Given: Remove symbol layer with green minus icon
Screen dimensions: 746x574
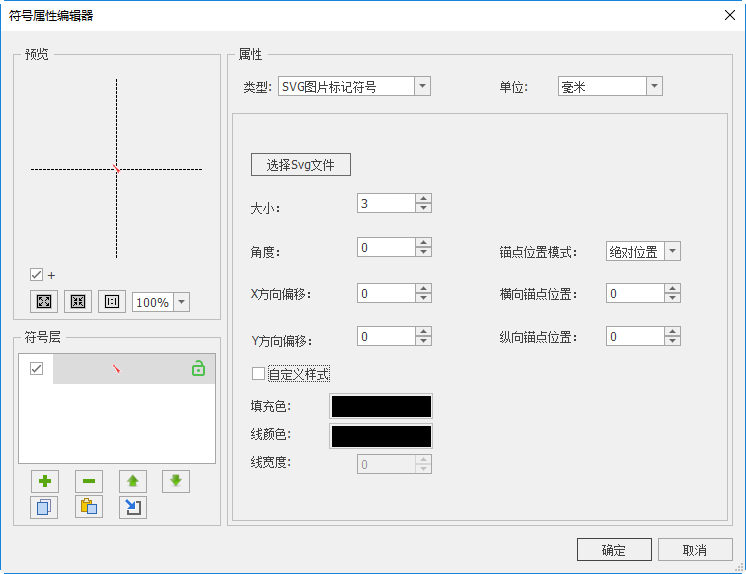Looking at the screenshot, I should coord(88,481).
